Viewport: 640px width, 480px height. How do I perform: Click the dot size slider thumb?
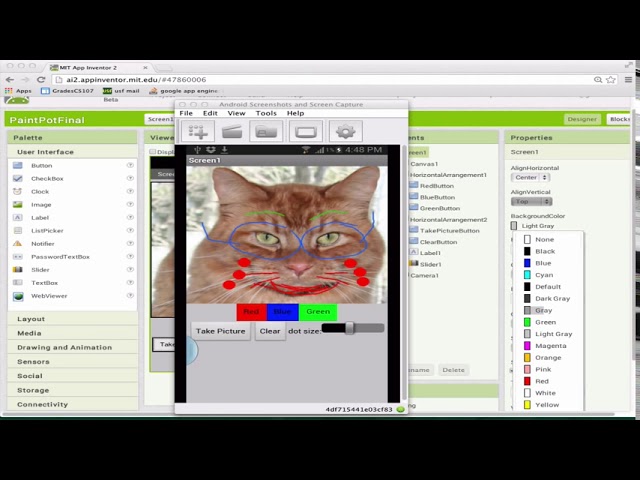pos(349,328)
